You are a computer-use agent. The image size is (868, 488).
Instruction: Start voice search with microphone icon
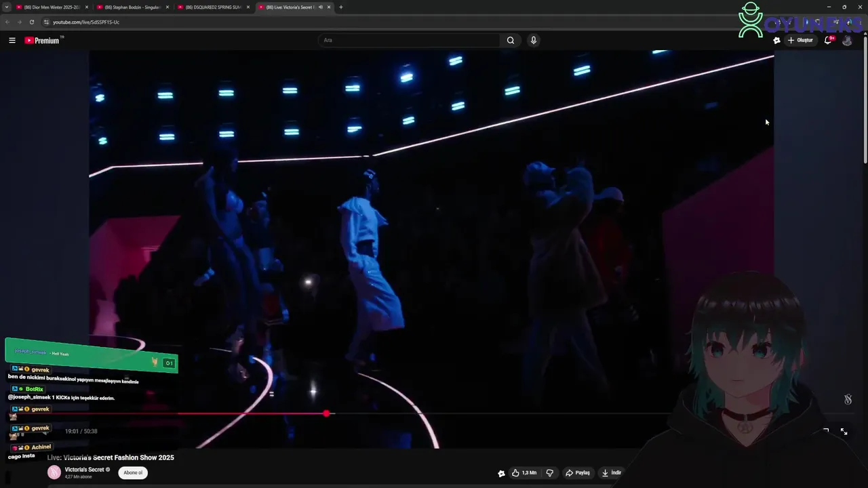point(534,40)
